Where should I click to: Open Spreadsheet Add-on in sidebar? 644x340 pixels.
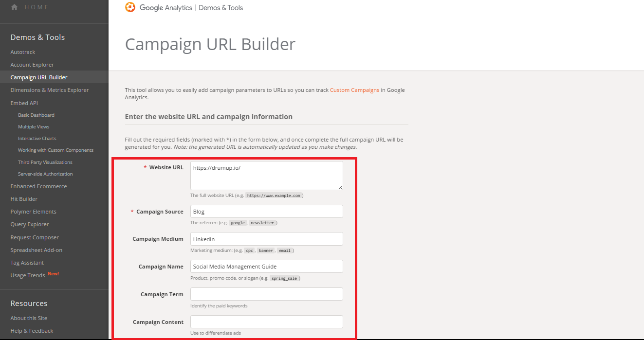[37, 250]
